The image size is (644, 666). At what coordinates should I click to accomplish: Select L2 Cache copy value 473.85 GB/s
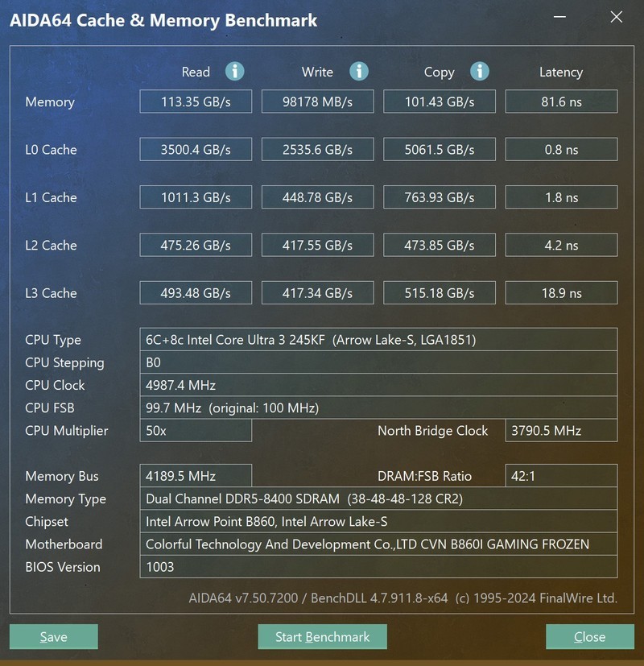click(440, 245)
